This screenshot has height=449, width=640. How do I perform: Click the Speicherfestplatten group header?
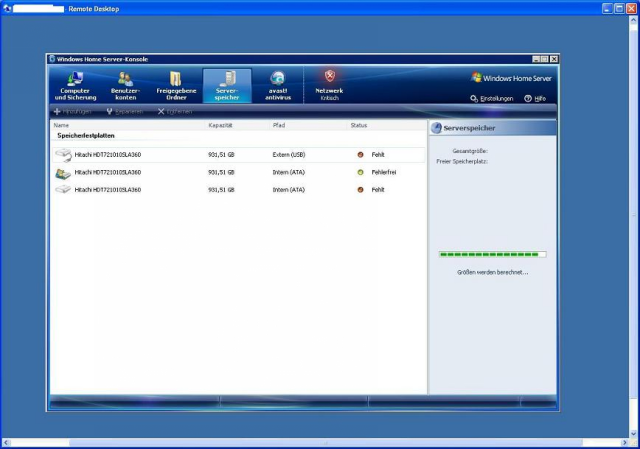[86, 136]
